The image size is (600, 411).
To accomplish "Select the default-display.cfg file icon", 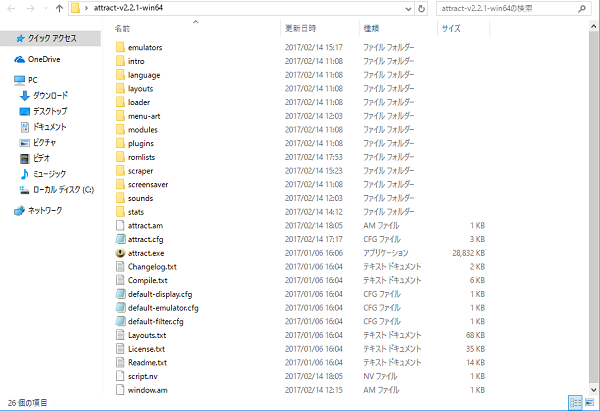I will point(120,294).
